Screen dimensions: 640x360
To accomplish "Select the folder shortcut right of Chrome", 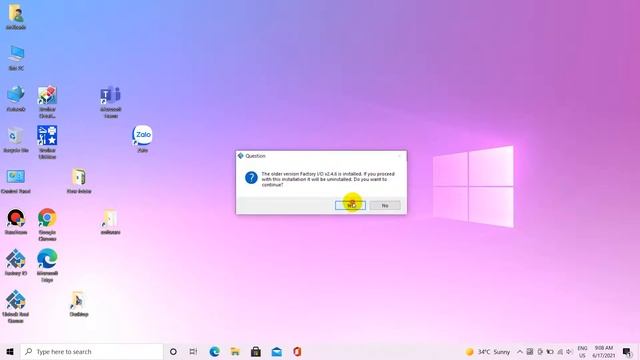I will pos(110,222).
